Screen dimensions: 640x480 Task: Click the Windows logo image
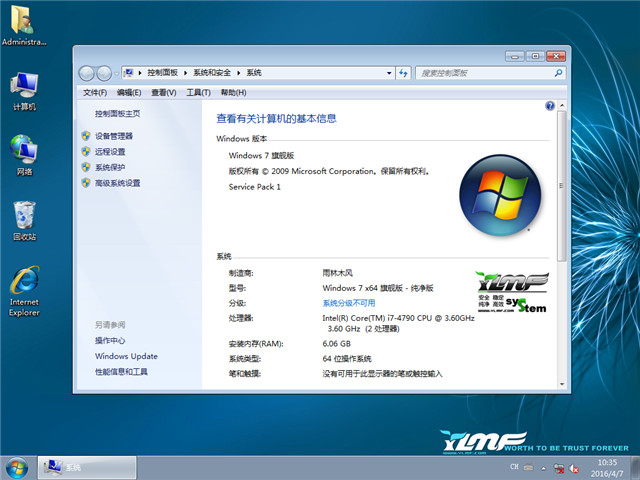point(500,195)
